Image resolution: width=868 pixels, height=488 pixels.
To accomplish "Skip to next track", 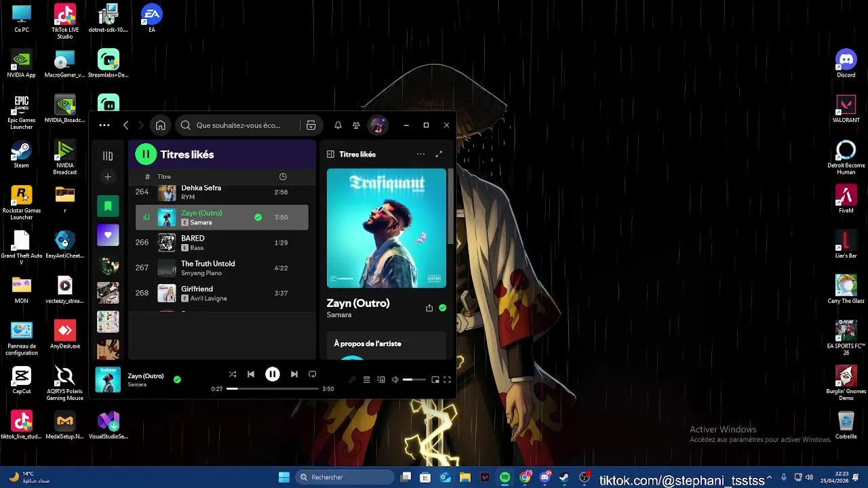I will pos(294,374).
